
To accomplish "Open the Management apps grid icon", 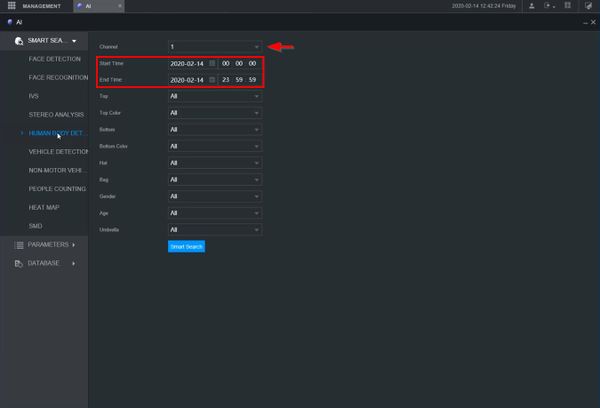I will tap(11, 5).
